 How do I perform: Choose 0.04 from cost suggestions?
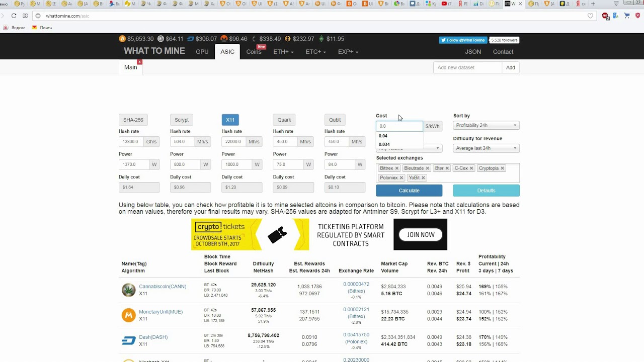click(399, 136)
